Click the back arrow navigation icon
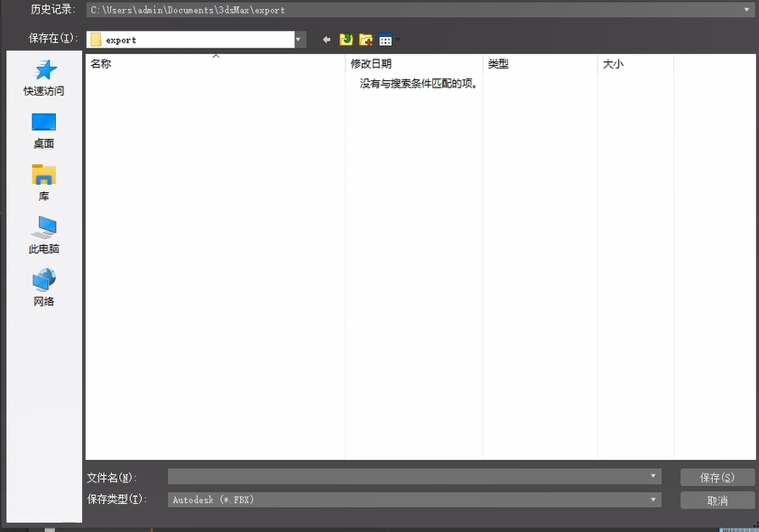 click(327, 40)
